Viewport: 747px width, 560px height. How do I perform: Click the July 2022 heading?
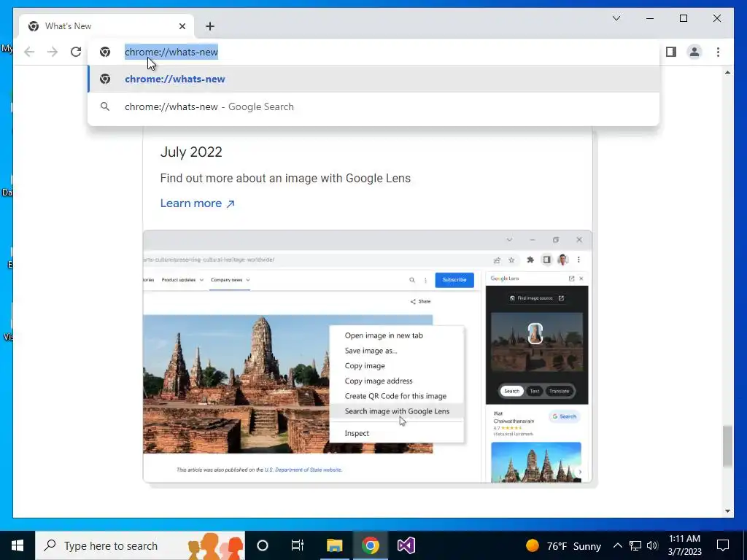click(191, 152)
